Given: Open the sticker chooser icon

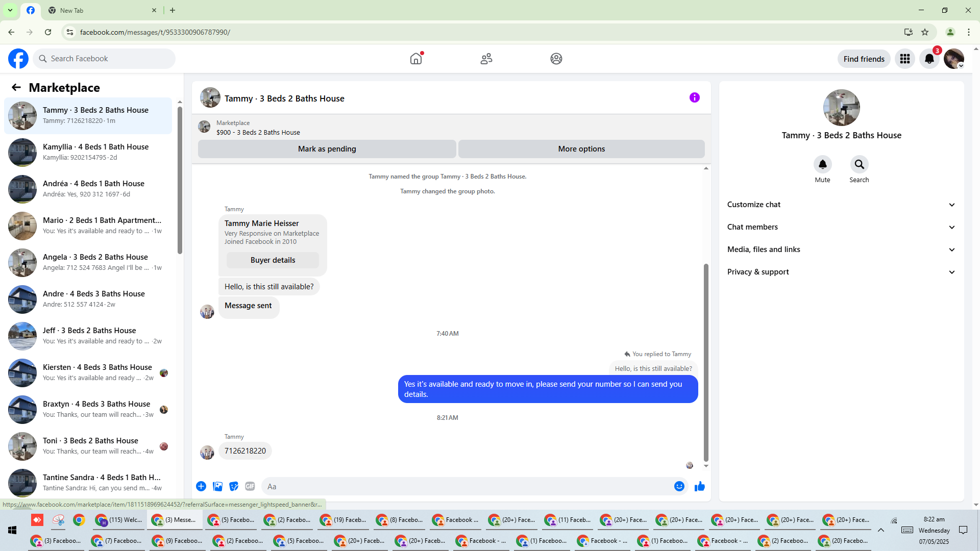Looking at the screenshot, I should [x=234, y=486].
